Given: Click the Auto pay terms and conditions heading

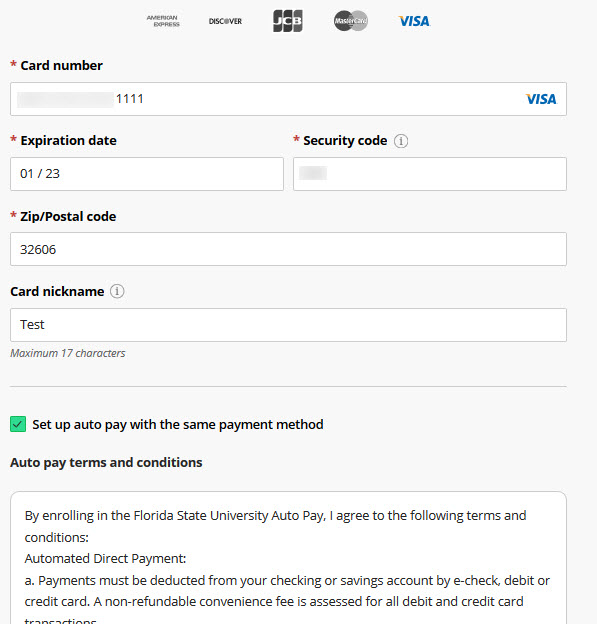Looking at the screenshot, I should 106,462.
